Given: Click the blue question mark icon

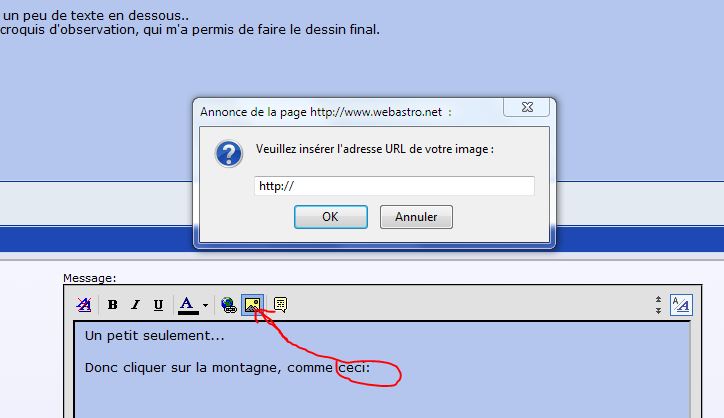Looking at the screenshot, I should tap(229, 154).
